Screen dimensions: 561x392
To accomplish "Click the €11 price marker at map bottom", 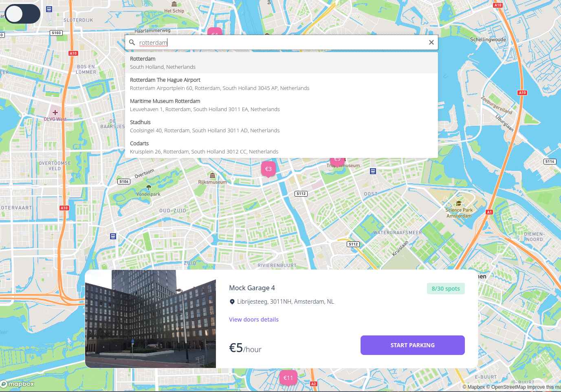I will (x=288, y=378).
